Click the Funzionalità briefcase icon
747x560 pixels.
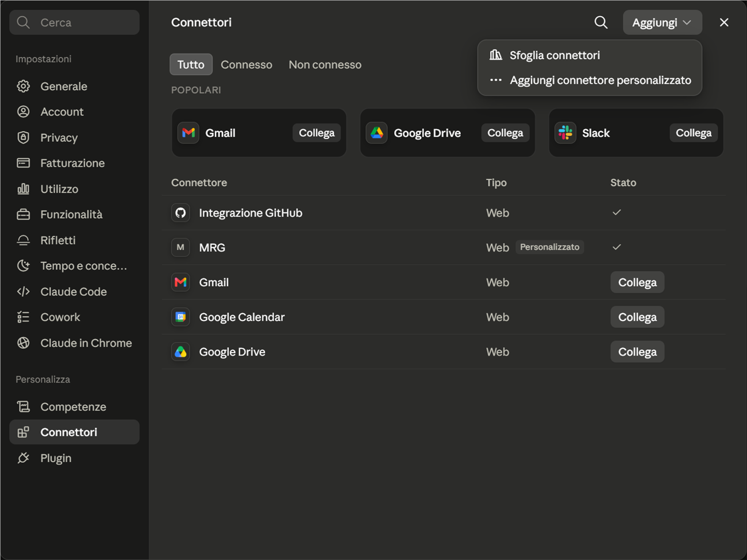coord(24,214)
